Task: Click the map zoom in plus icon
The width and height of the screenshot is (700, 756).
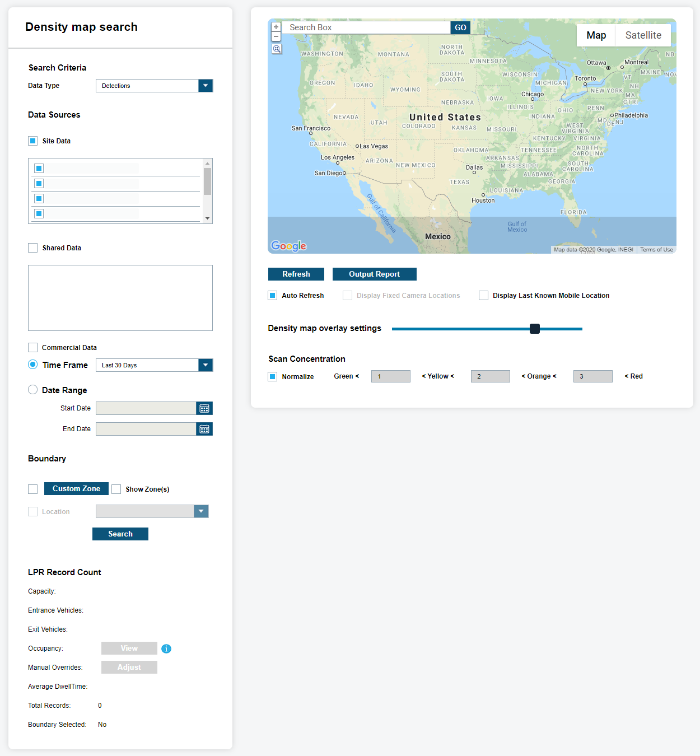Action: 276,27
